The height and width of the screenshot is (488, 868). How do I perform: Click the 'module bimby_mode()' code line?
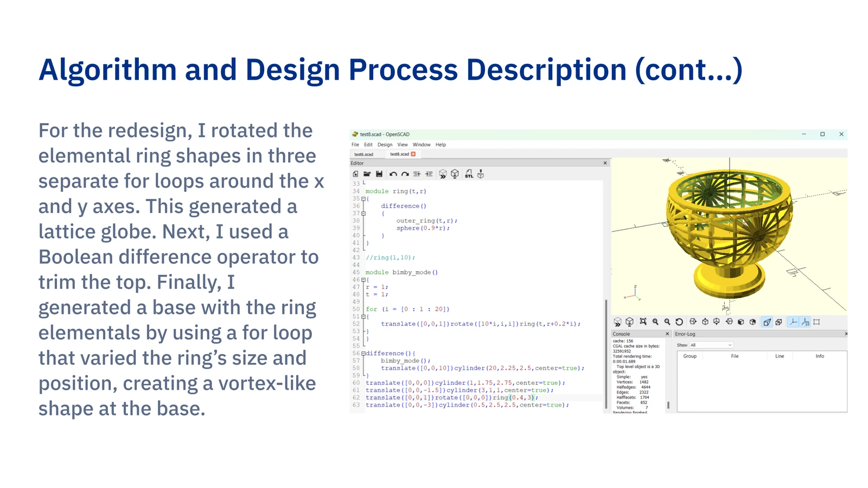coord(401,272)
